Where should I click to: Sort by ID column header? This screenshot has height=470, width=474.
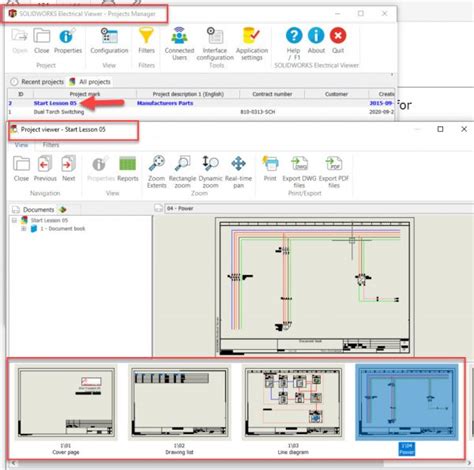pos(21,94)
